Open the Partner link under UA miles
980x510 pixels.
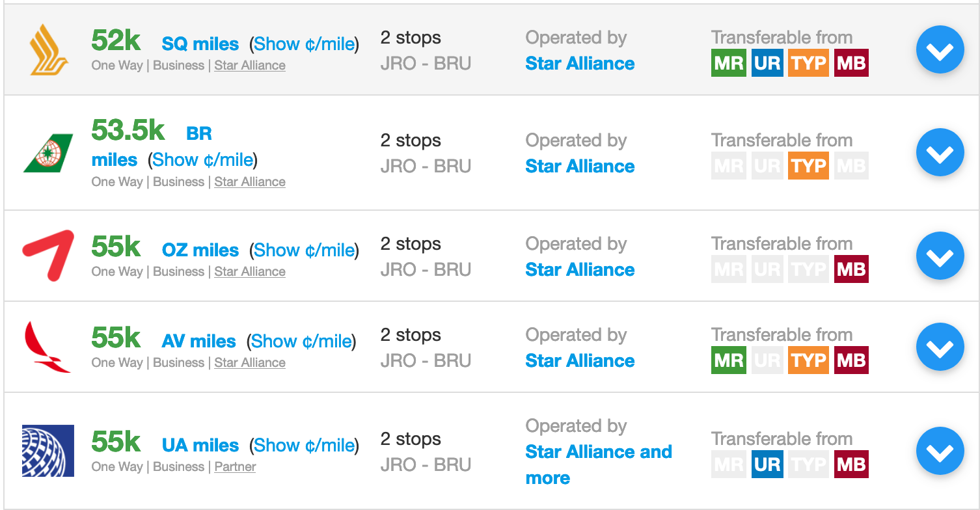(x=235, y=467)
